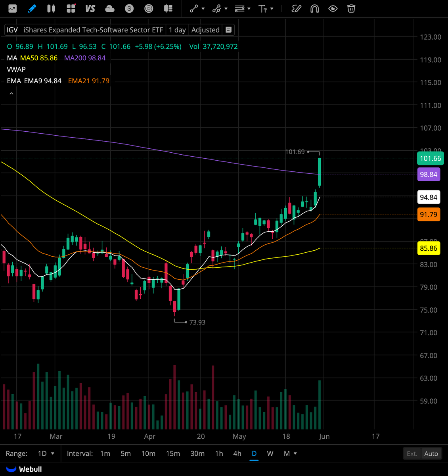448x476 pixels.
Task: Click the EMA indicator label
Action: (x=14, y=81)
